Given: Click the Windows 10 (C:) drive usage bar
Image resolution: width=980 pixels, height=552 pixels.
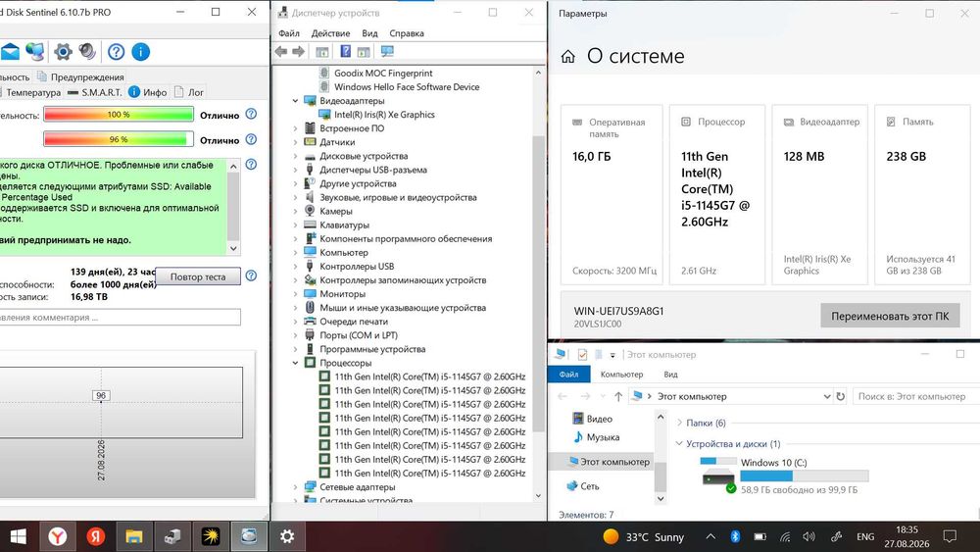Looking at the screenshot, I should click(x=804, y=476).
